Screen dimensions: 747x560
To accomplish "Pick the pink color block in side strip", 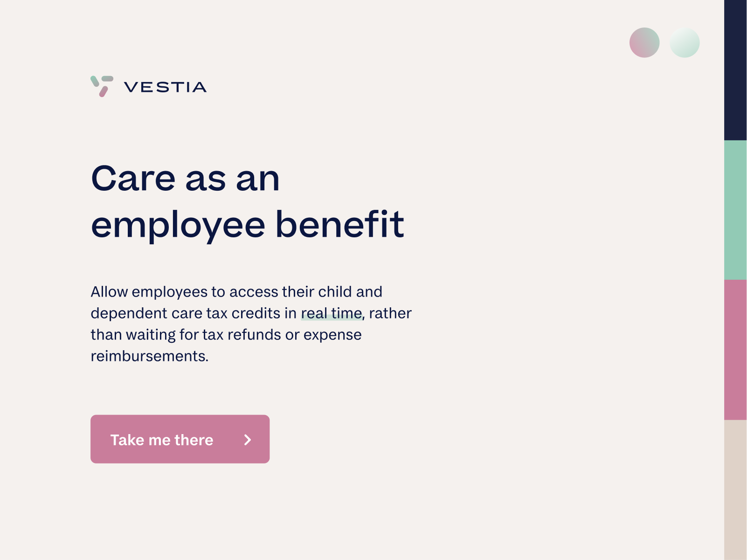I will [735, 350].
